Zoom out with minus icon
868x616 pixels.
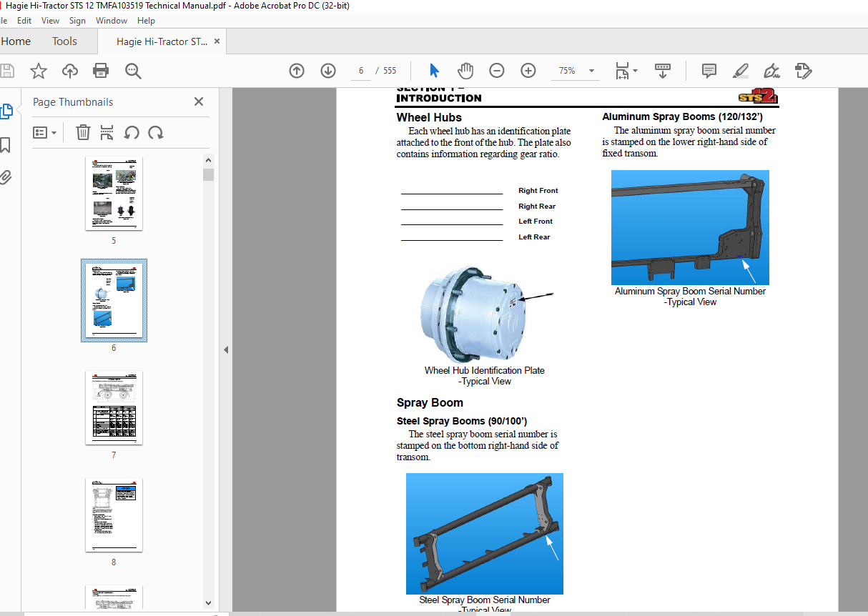tap(497, 71)
